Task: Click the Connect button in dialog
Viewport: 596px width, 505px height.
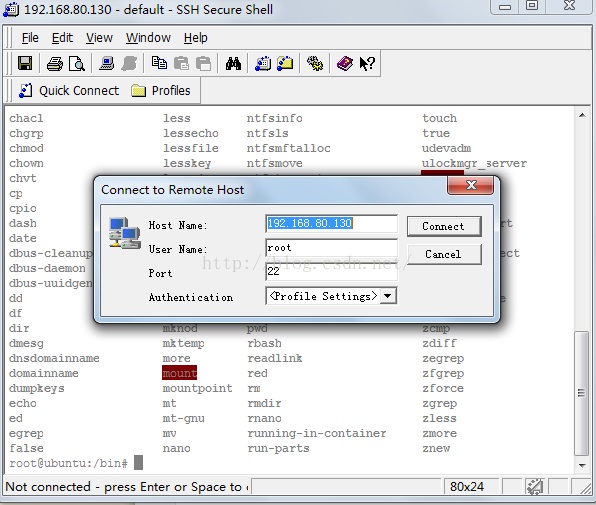Action: tap(444, 226)
